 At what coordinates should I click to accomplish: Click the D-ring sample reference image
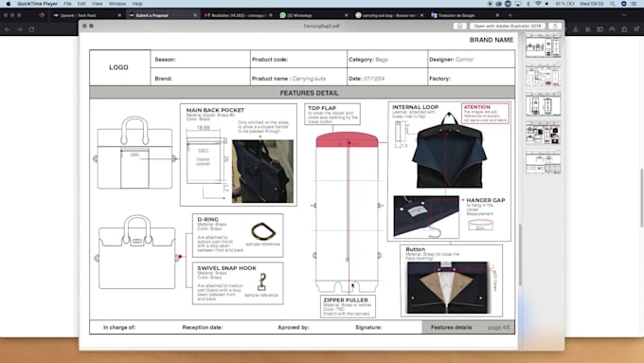(x=263, y=231)
